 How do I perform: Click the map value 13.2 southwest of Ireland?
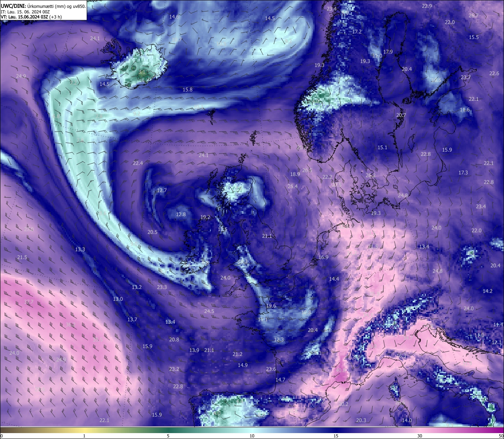pyautogui.click(x=137, y=287)
